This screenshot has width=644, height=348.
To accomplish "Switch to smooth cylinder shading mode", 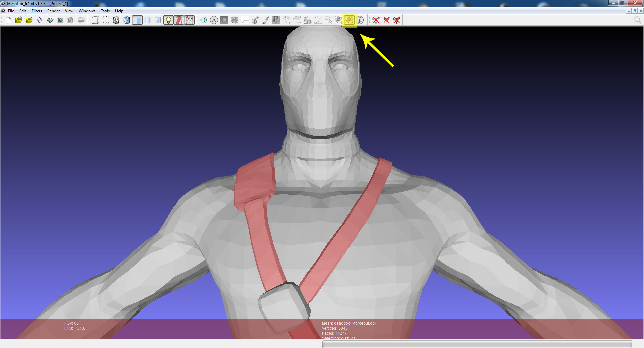I will (x=148, y=20).
